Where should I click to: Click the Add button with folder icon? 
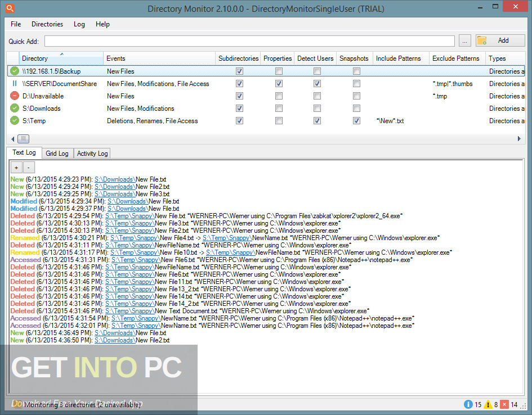(500, 40)
